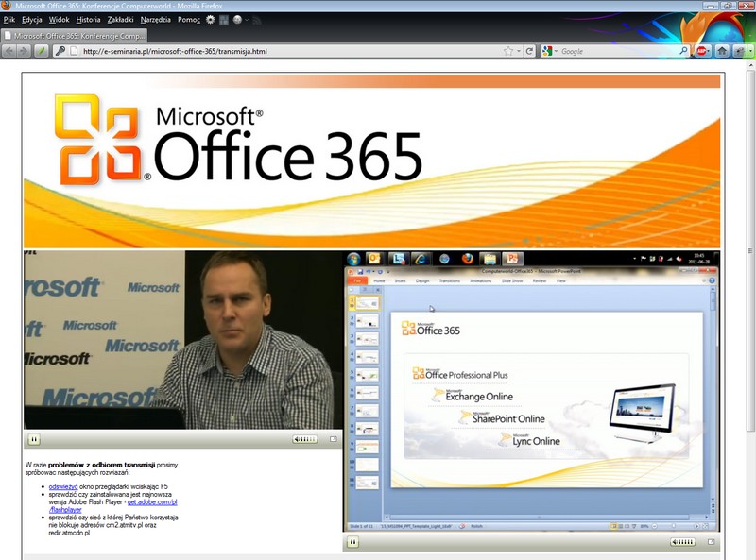Toggle fullscreen on the slides video
This screenshot has height=560, width=756.
click(x=710, y=542)
